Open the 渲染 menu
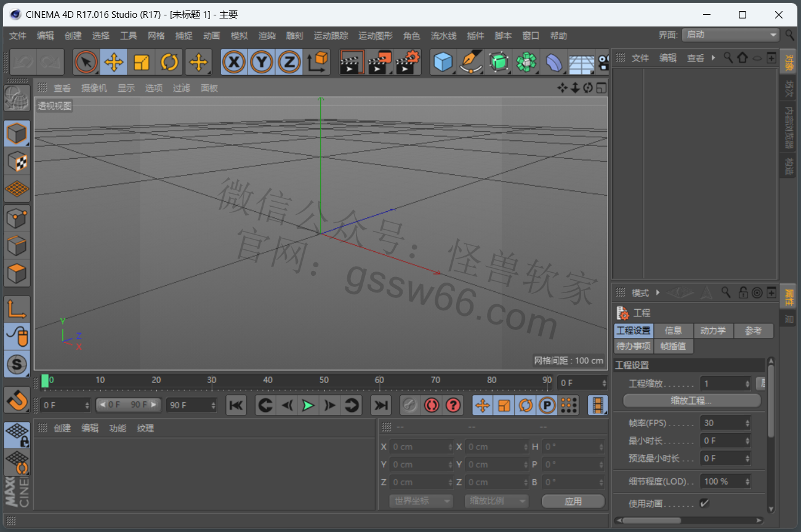Image resolution: width=801 pixels, height=532 pixels. tap(267, 36)
